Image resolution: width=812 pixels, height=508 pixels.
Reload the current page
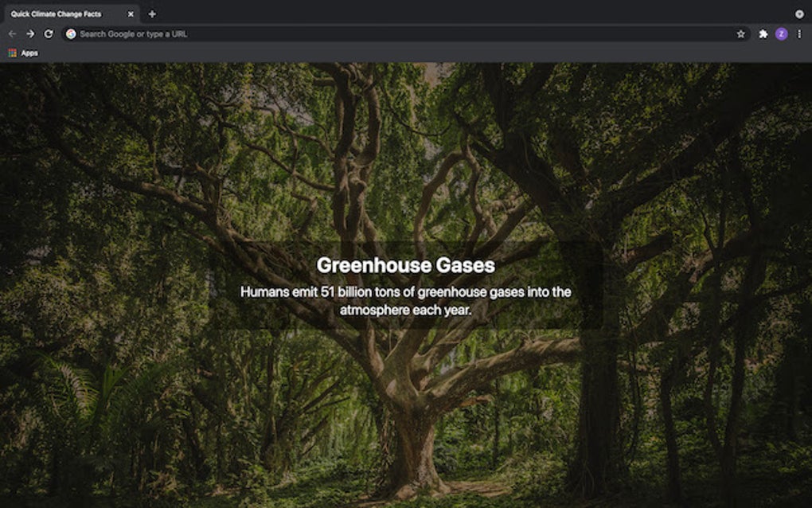[x=48, y=33]
